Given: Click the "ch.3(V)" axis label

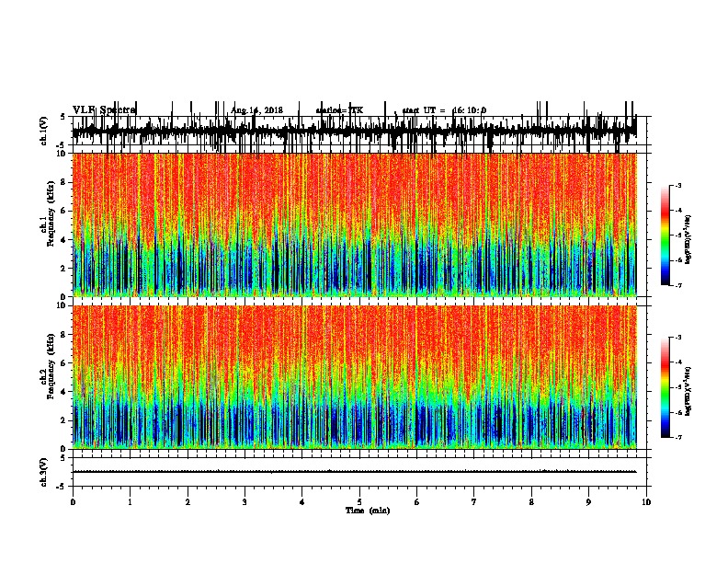Looking at the screenshot, I should (x=44, y=472).
